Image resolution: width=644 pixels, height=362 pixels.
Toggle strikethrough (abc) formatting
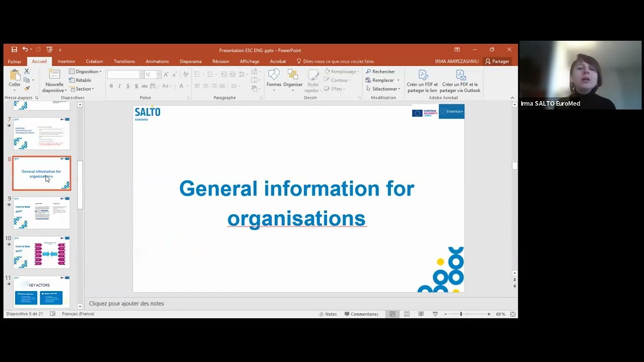tap(144, 86)
